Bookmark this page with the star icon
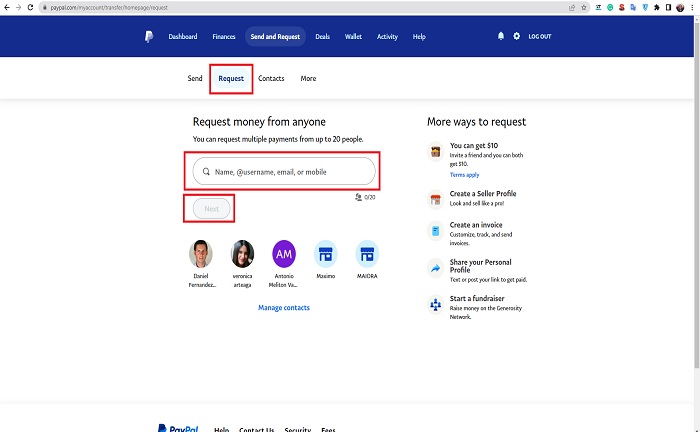700x432 pixels. 583,8
